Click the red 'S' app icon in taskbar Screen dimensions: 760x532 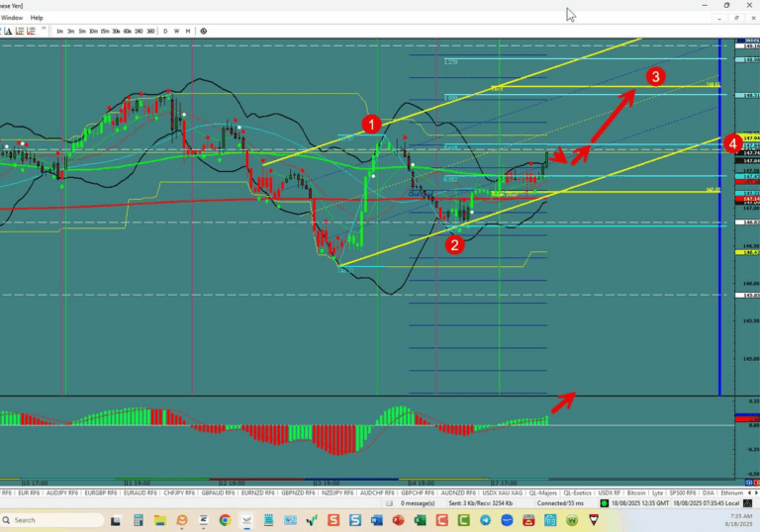[332, 520]
